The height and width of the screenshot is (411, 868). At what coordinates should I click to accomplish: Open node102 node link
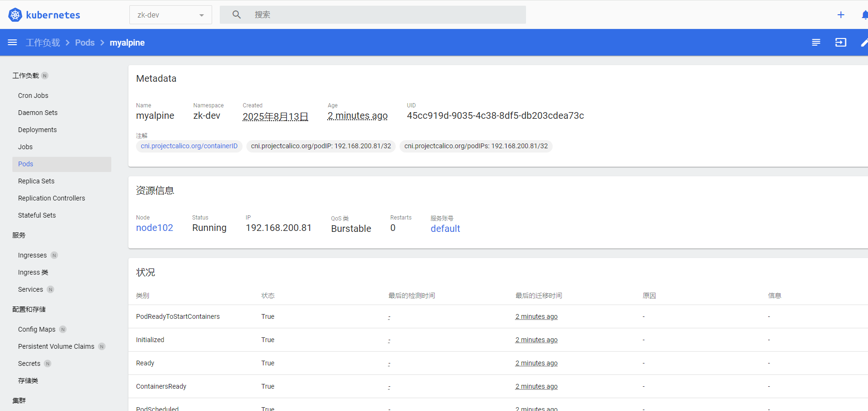(155, 228)
